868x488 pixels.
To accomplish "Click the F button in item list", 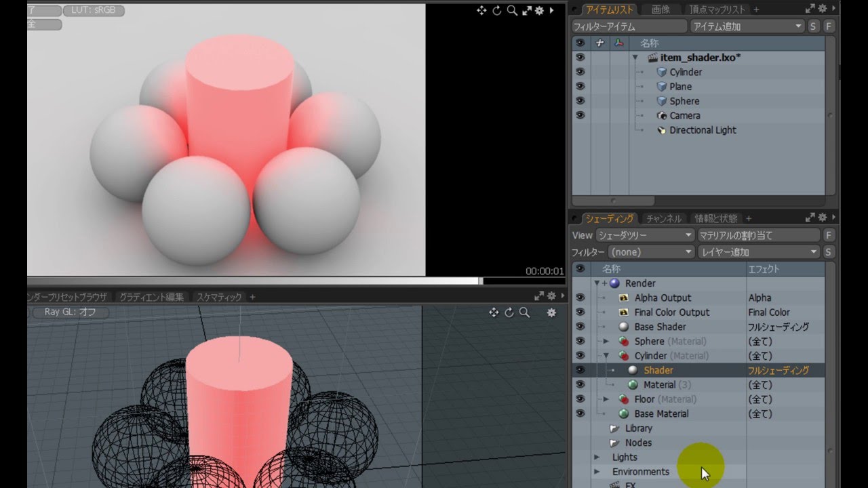I will point(829,26).
